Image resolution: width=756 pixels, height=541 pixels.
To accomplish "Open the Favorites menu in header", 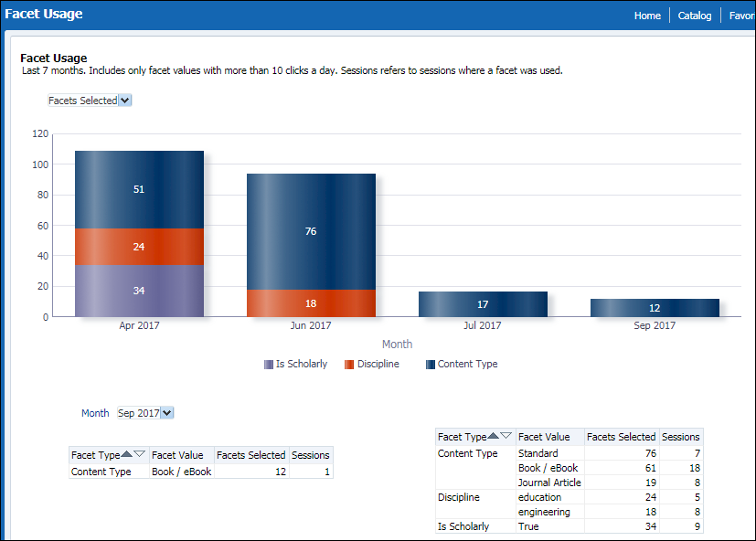I will [x=741, y=16].
